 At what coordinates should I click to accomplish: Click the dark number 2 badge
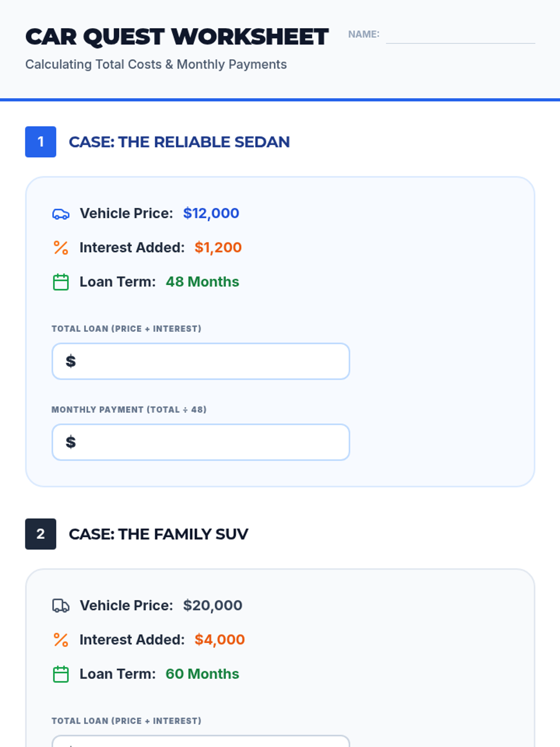coord(41,534)
